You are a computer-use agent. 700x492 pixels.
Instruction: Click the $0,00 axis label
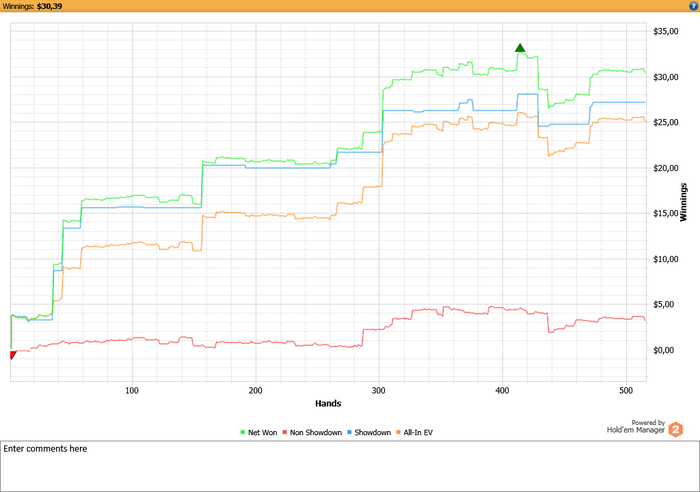(x=664, y=350)
